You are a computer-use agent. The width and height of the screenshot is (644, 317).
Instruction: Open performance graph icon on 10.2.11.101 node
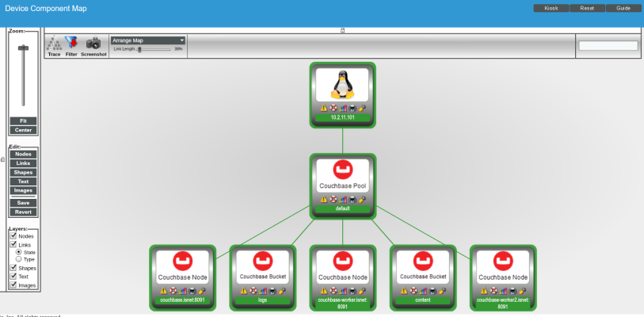[x=343, y=108]
